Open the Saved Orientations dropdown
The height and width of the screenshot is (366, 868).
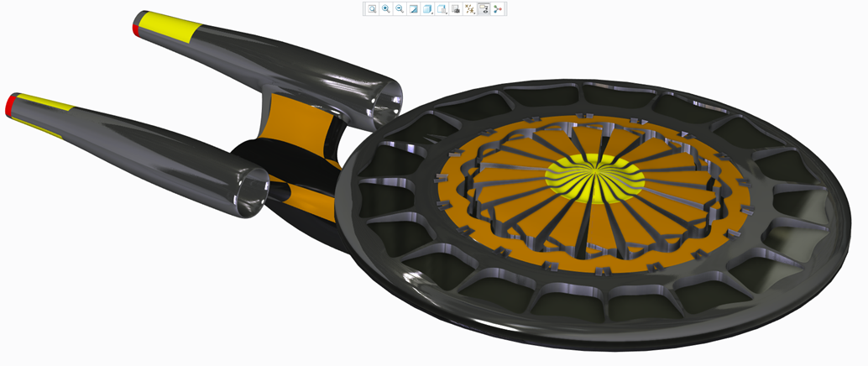coord(442,9)
